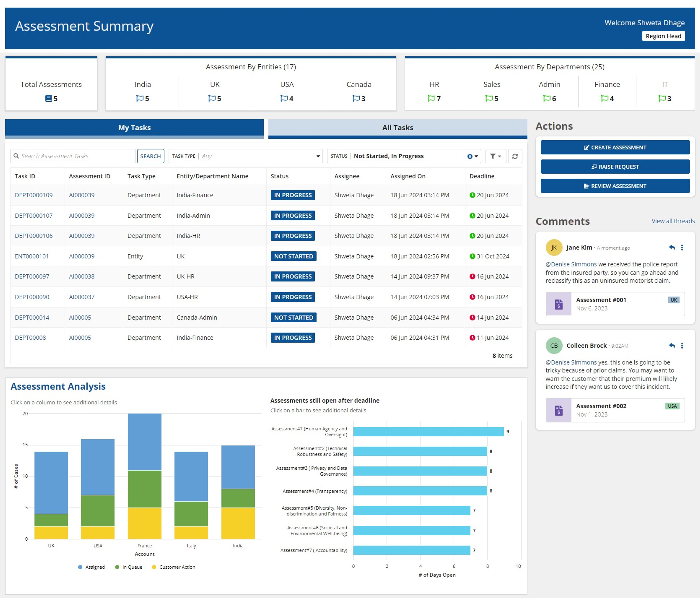The height and width of the screenshot is (598, 700).
Task: Open the Task Type dropdown
Action: point(246,156)
